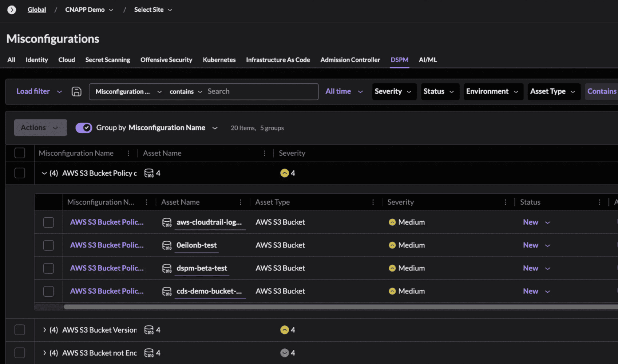Open the Severity filter dropdown

coord(394,91)
